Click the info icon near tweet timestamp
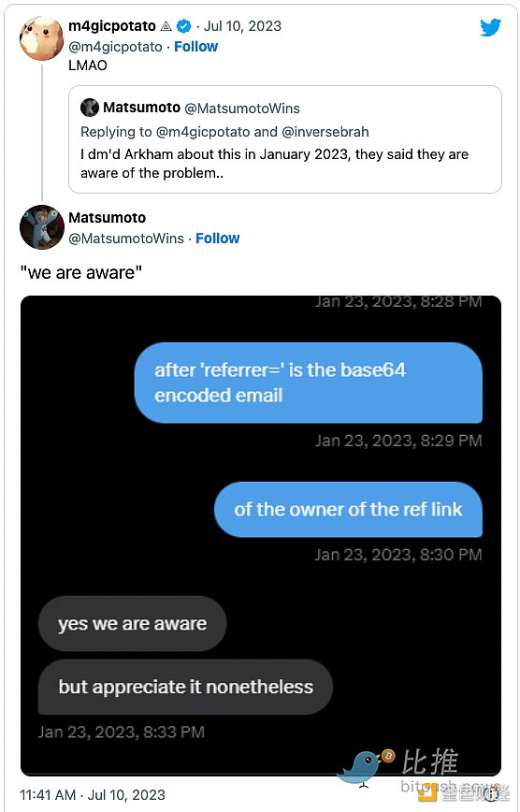Screen dimensions: 520x812 pos(491,794)
